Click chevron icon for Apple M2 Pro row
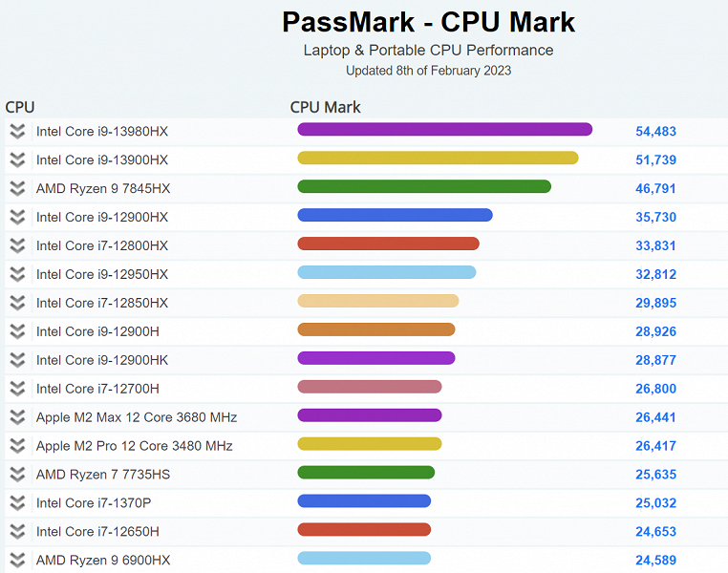This screenshot has width=728, height=573. [x=17, y=446]
